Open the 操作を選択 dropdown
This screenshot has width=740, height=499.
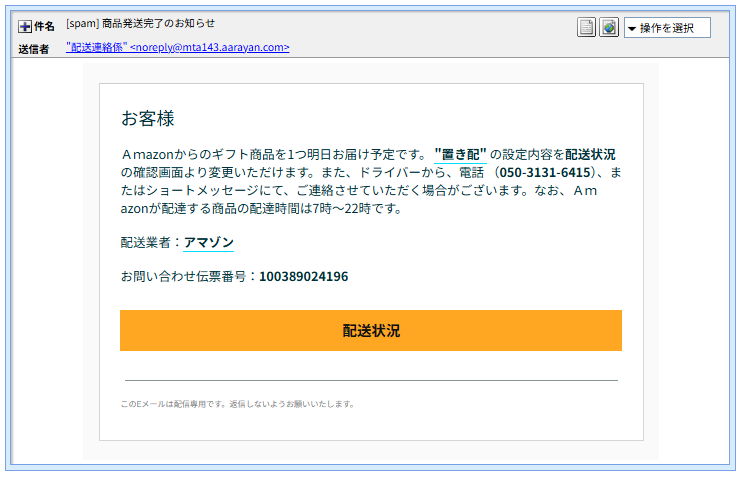click(667, 27)
